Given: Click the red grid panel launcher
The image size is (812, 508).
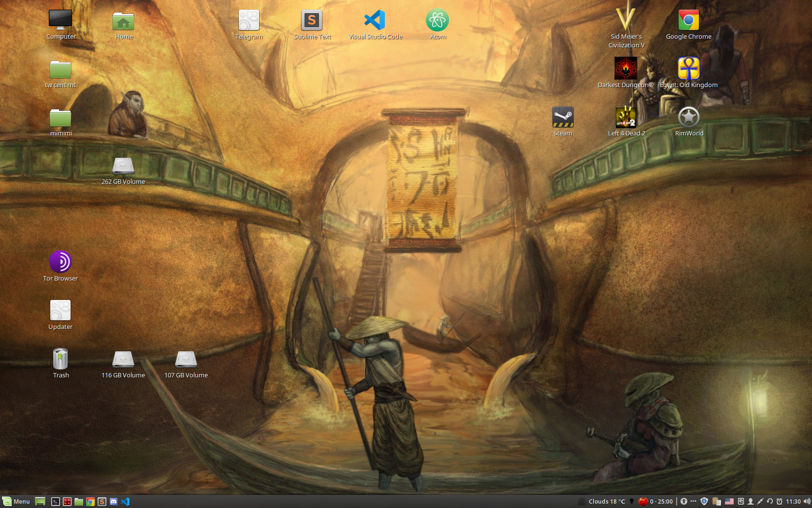Looking at the screenshot, I should pos(67,502).
